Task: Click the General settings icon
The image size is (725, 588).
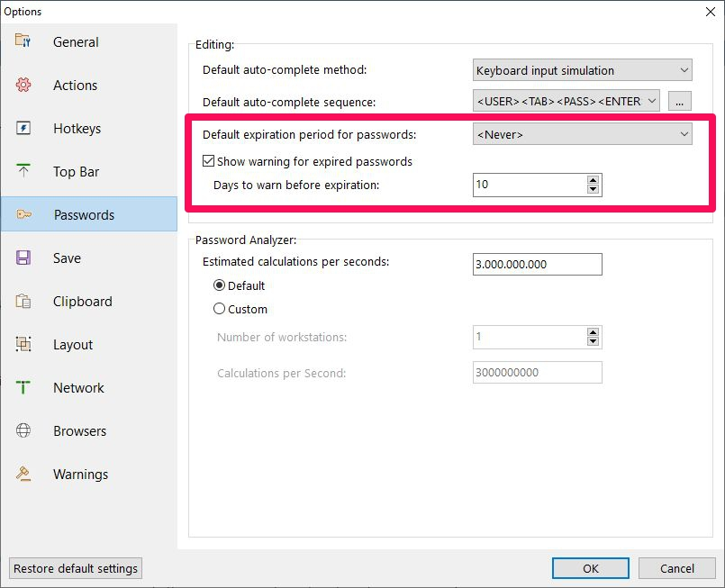Action: click(23, 41)
